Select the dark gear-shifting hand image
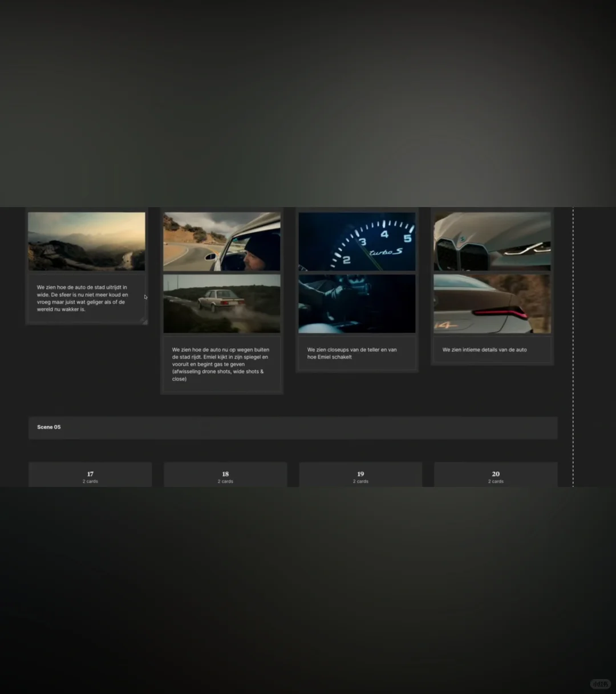The image size is (616, 694). [357, 303]
